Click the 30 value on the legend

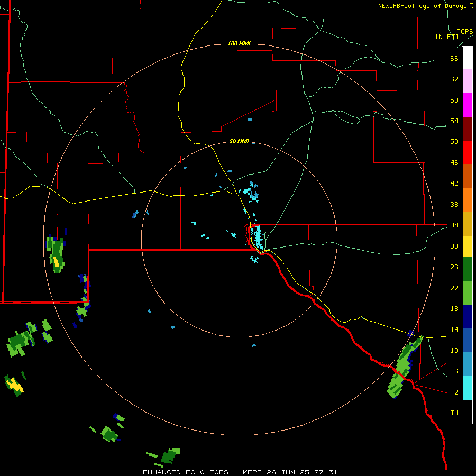click(x=454, y=246)
